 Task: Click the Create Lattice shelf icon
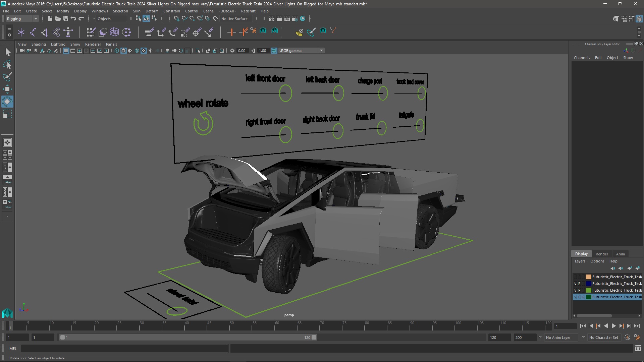(x=114, y=32)
